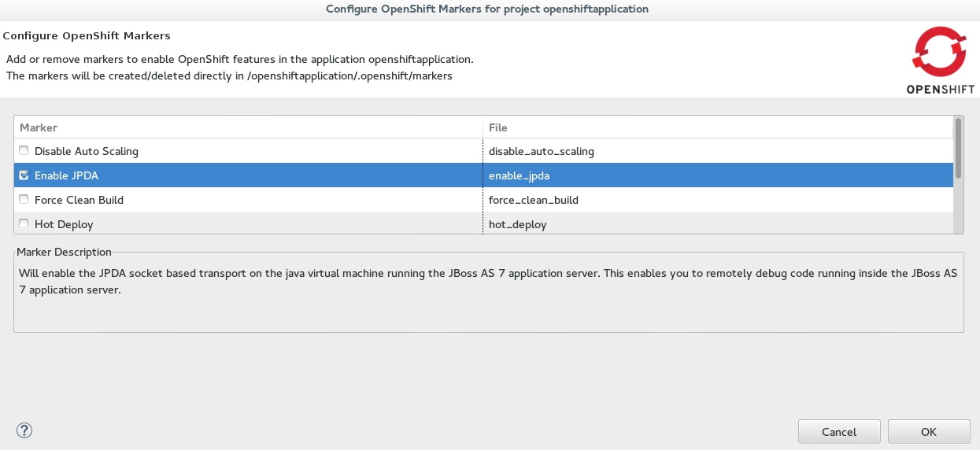Viewport: 980px width, 450px height.
Task: Sort by the Marker column header
Action: (248, 127)
